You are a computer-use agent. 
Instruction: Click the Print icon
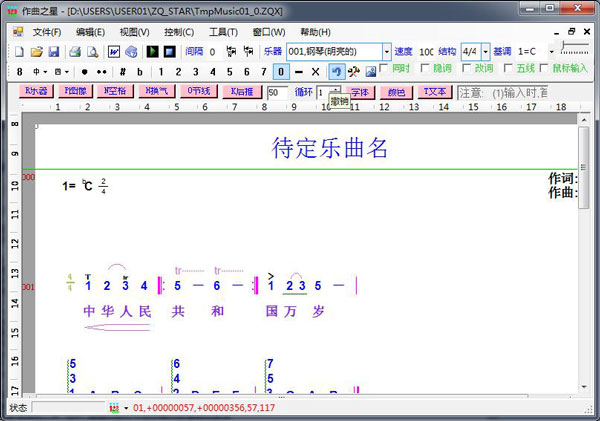[75, 51]
